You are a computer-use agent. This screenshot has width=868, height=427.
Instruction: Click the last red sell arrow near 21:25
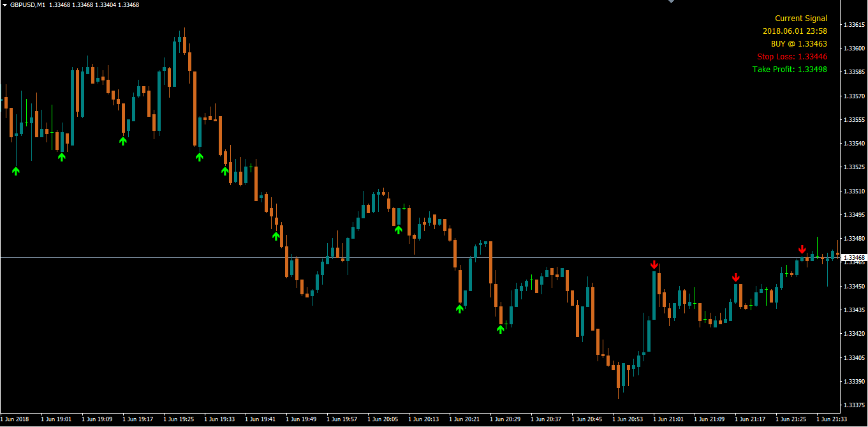(802, 249)
